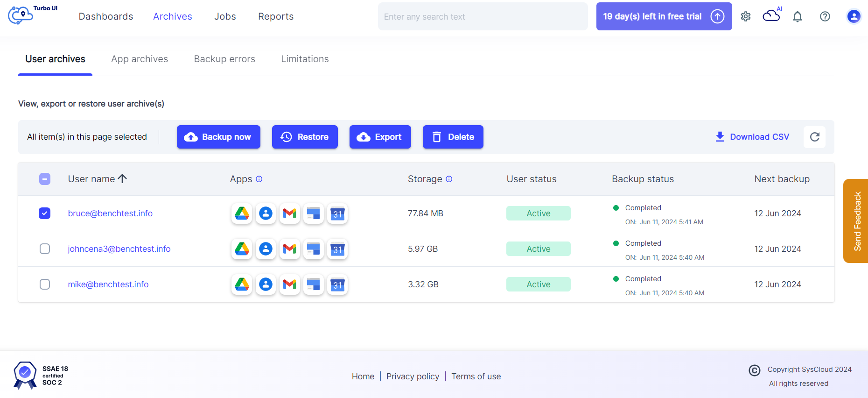Image resolution: width=868 pixels, height=398 pixels.
Task: Select the mike@benchtest.info row checkbox
Action: click(45, 284)
